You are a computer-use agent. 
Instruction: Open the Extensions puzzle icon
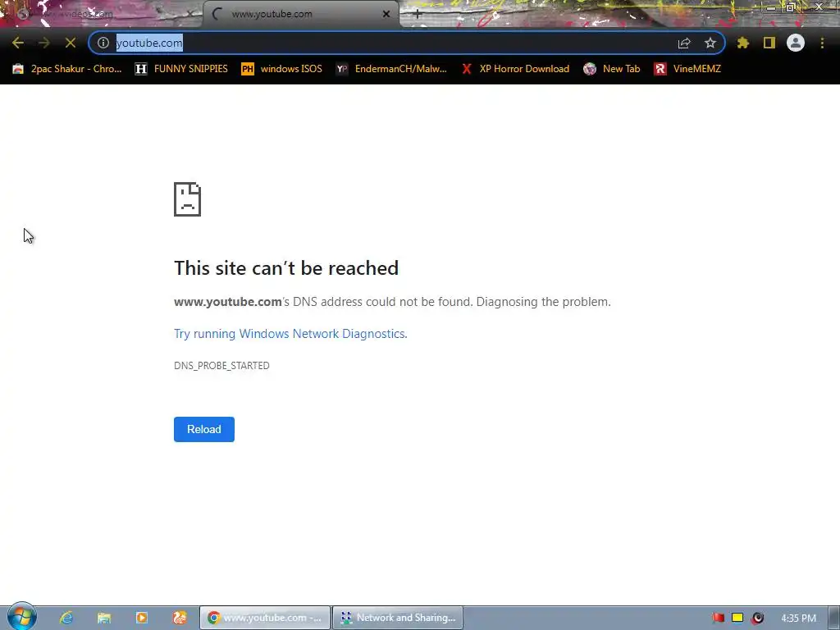click(x=743, y=43)
